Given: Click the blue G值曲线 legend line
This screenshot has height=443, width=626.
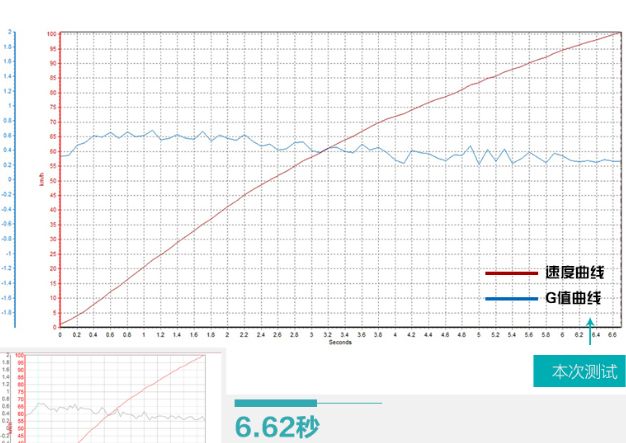Looking at the screenshot, I should (x=511, y=299).
